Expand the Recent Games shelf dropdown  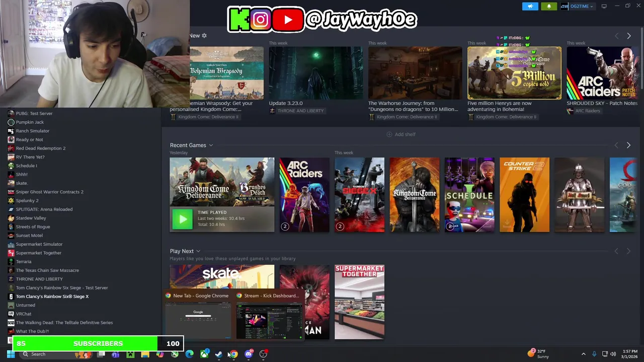coord(211,145)
